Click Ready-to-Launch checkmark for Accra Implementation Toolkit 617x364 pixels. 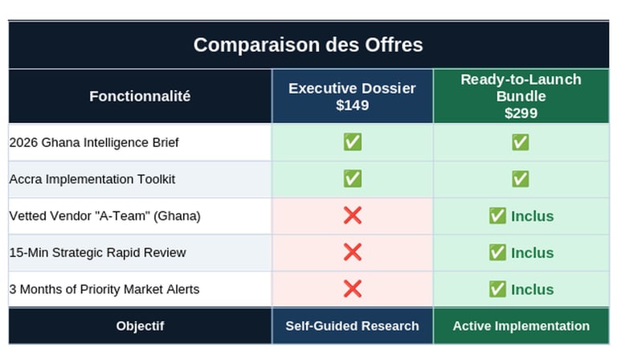click(521, 178)
